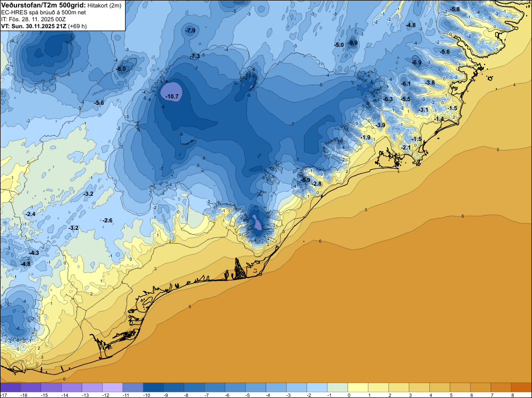Select legend swatch between 0 and 1
532x398 pixels.
tap(358, 387)
